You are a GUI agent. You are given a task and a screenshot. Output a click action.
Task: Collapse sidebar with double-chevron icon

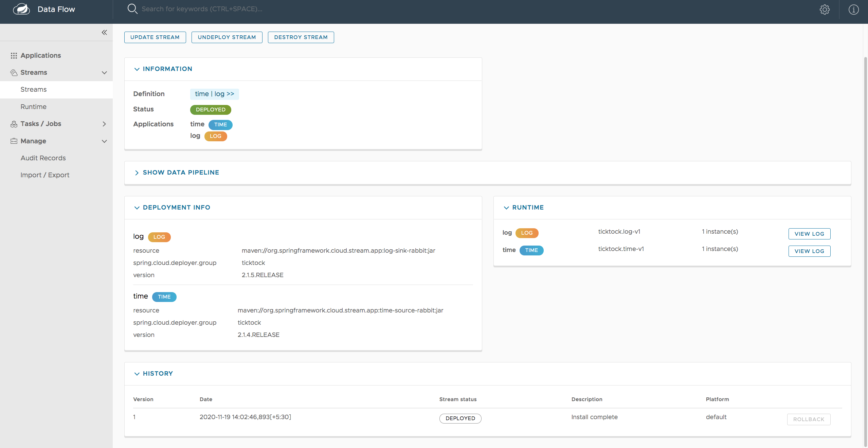click(104, 32)
